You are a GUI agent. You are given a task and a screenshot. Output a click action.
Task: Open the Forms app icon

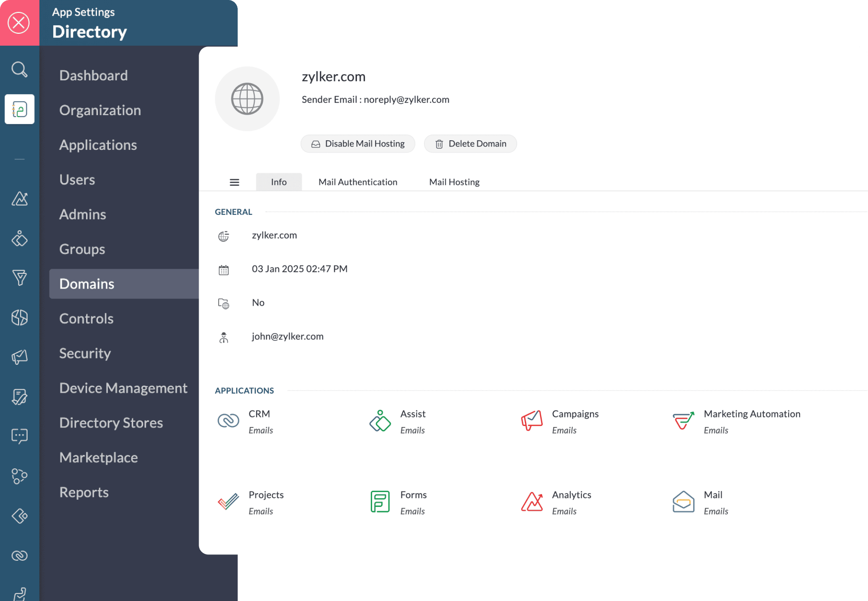(x=379, y=502)
